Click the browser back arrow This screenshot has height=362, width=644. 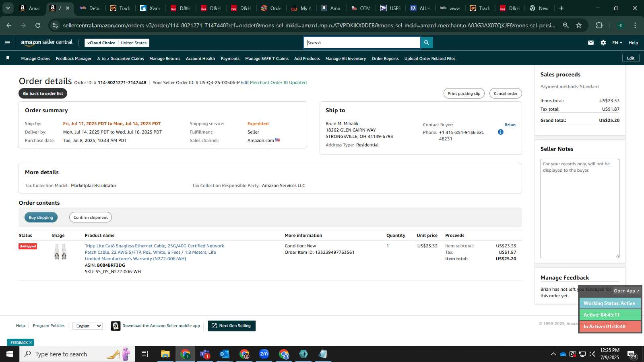point(9,25)
